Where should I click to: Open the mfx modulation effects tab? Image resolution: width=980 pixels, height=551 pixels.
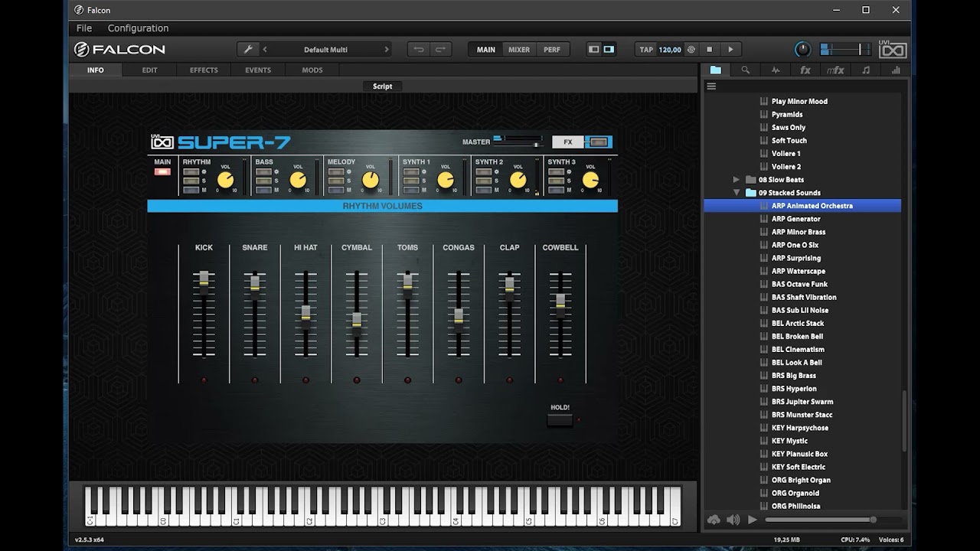pos(835,70)
